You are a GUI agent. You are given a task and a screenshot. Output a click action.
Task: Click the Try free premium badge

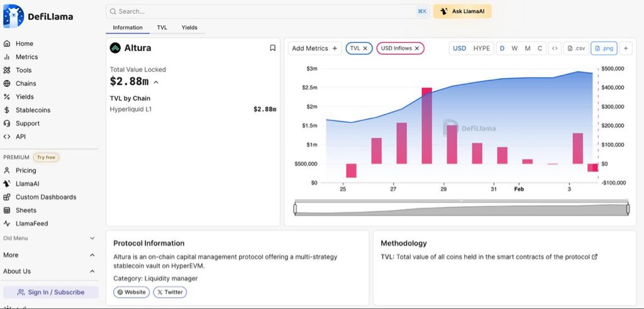[x=46, y=157]
